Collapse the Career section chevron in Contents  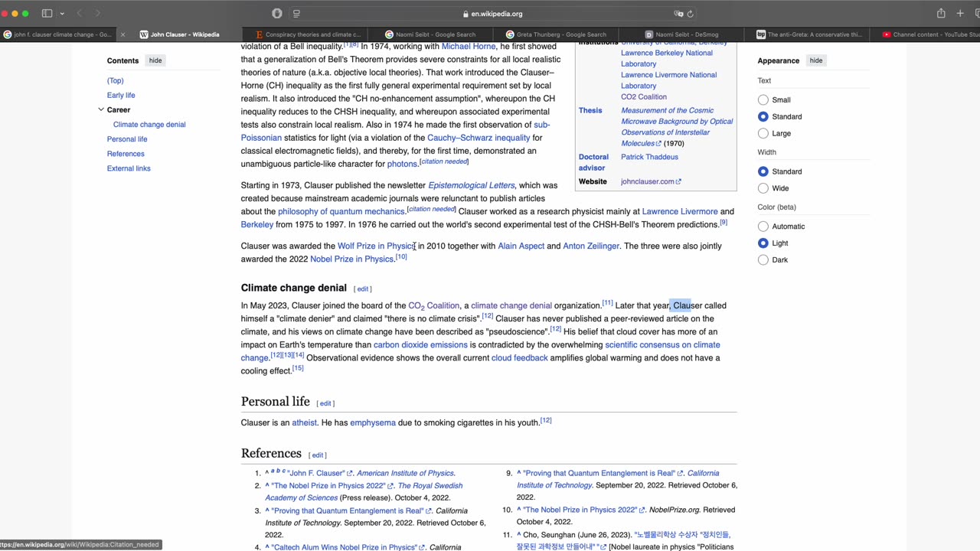coord(101,109)
